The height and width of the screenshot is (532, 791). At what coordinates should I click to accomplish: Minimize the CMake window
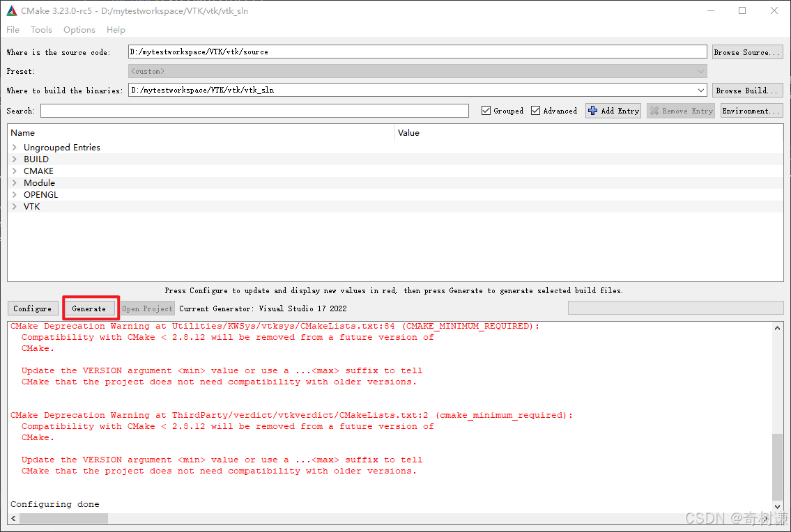click(x=711, y=10)
